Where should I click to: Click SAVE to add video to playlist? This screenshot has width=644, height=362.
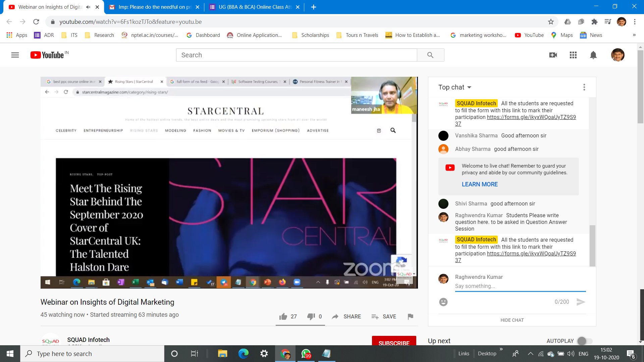coord(384,316)
